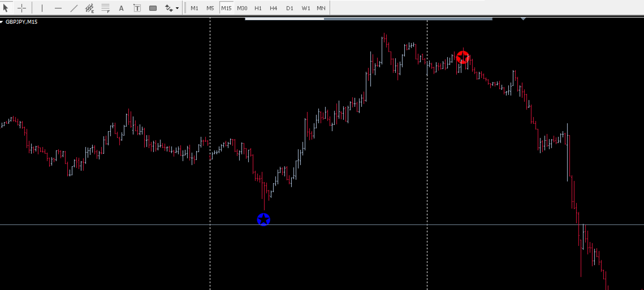Switch chart to H1 timeframe
Viewport: 644px width, 290px height.
pos(258,8)
